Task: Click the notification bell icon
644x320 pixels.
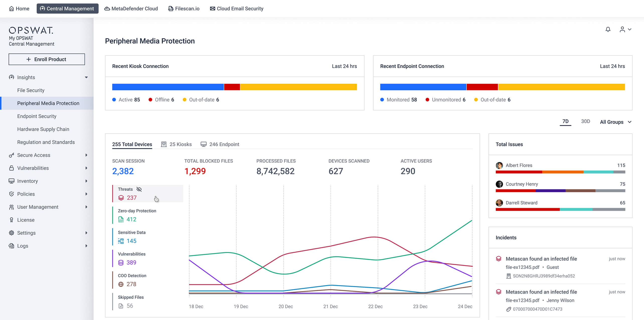Action: [608, 29]
